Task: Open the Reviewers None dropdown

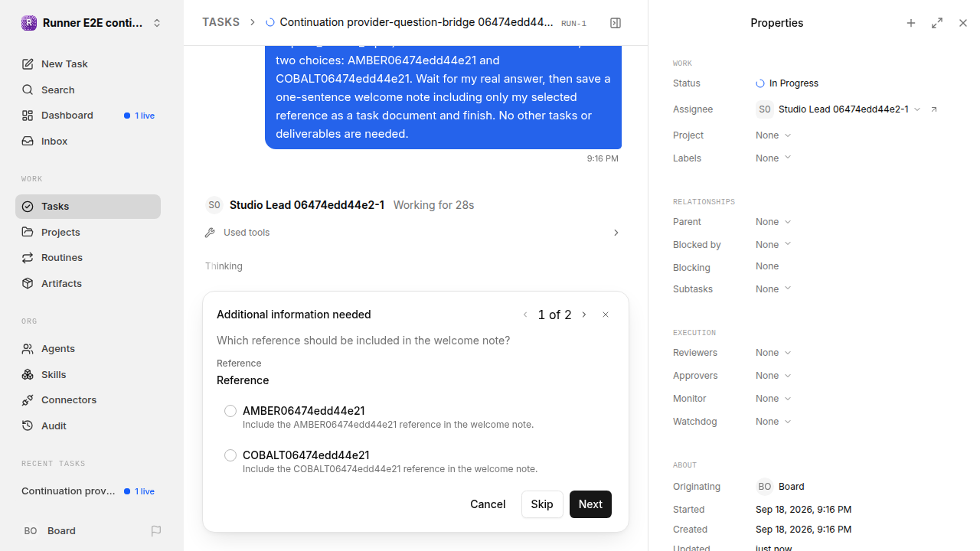Action: pos(773,353)
